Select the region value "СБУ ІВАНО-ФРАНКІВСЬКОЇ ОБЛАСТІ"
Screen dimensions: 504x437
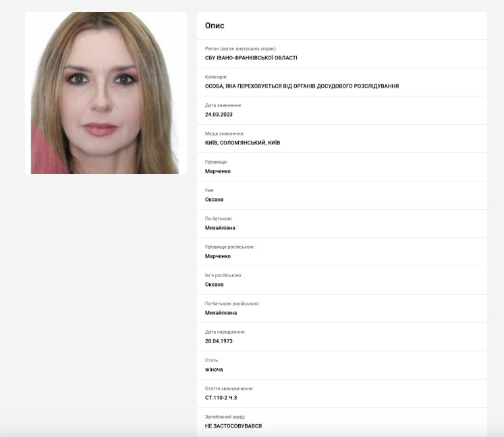251,58
